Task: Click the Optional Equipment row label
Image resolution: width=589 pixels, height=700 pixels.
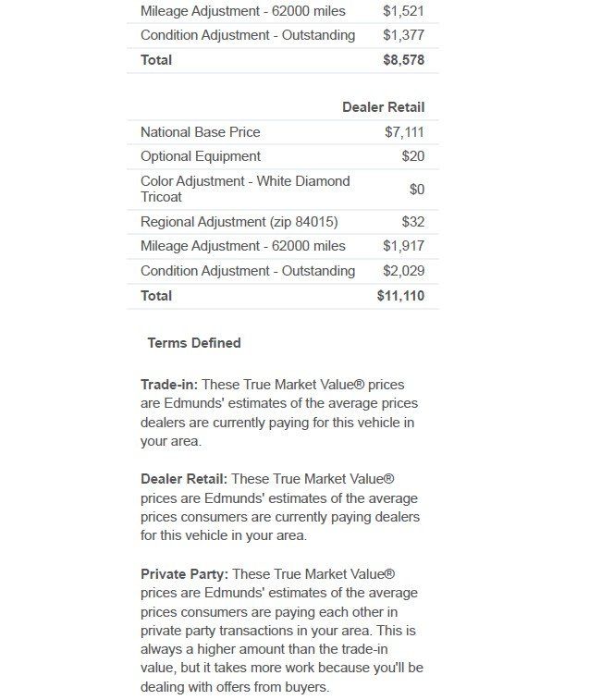Action: 200,156
